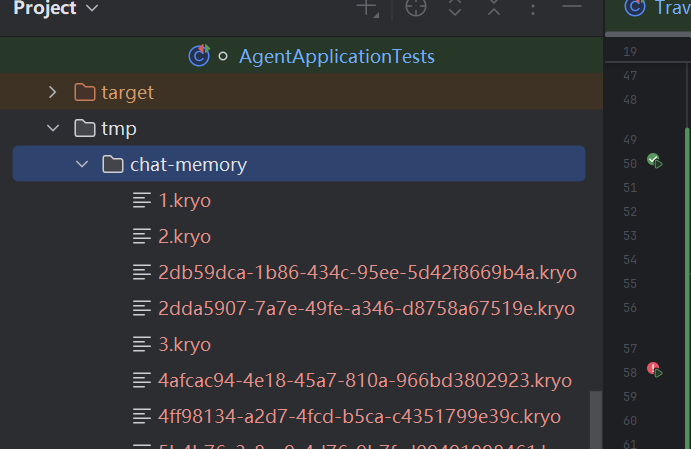Hide the Project tool window
Viewport: 691px width, 449px height.
tap(572, 6)
